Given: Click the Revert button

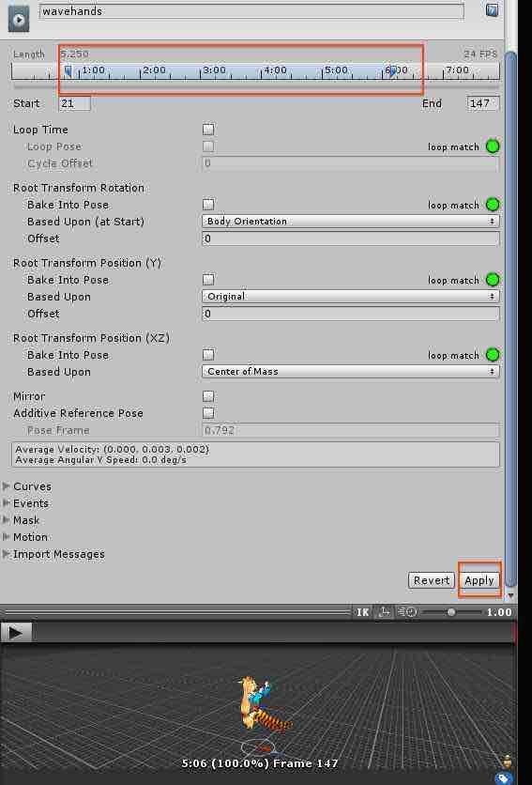Looking at the screenshot, I should (431, 580).
